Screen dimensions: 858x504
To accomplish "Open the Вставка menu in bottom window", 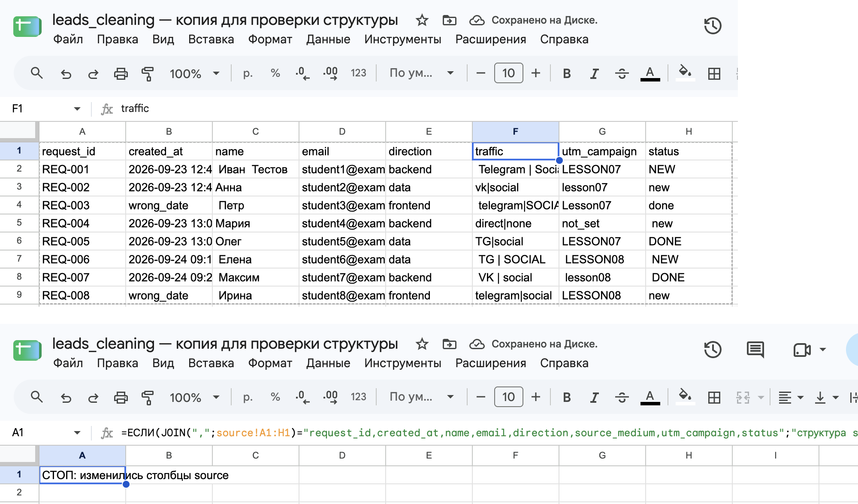I will coord(211,363).
